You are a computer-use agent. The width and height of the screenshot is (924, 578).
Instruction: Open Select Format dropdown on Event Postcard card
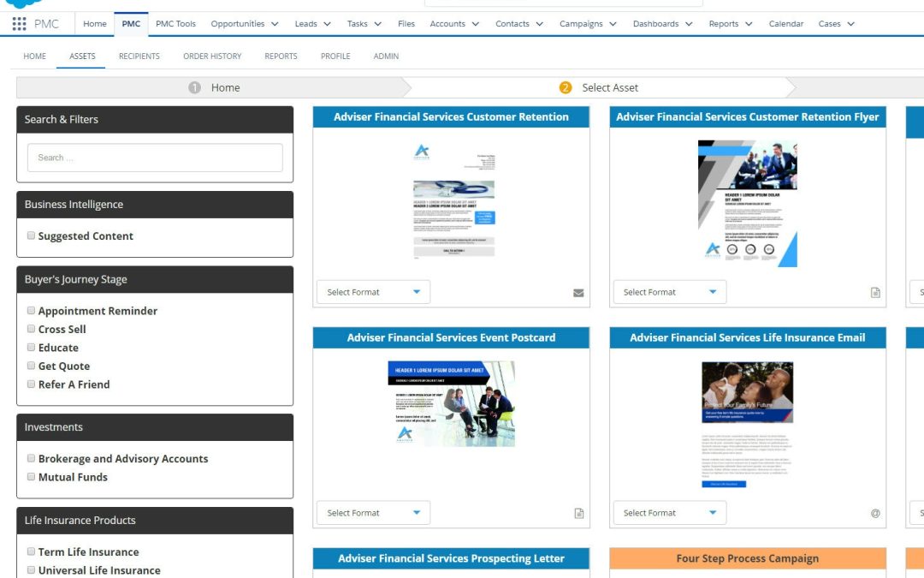click(x=373, y=513)
